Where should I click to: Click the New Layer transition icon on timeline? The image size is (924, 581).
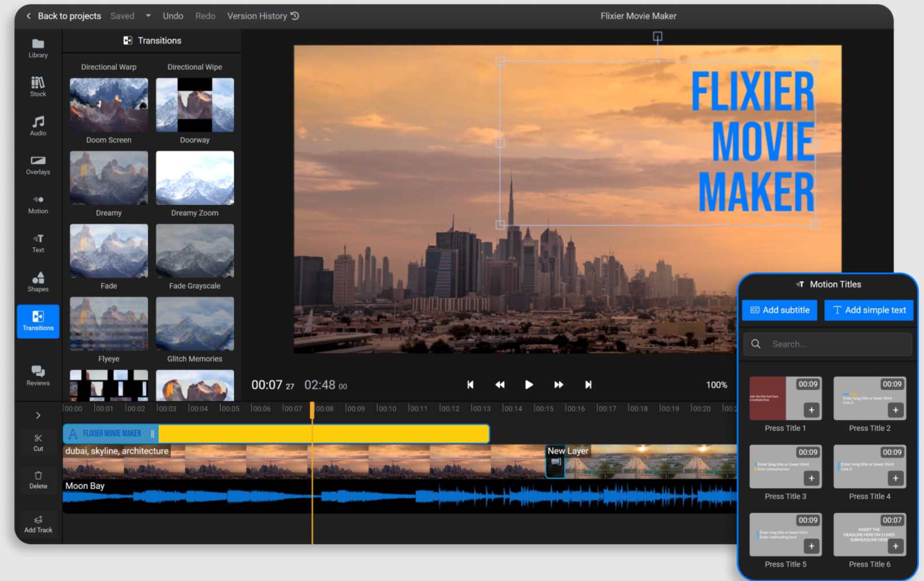[x=556, y=462]
